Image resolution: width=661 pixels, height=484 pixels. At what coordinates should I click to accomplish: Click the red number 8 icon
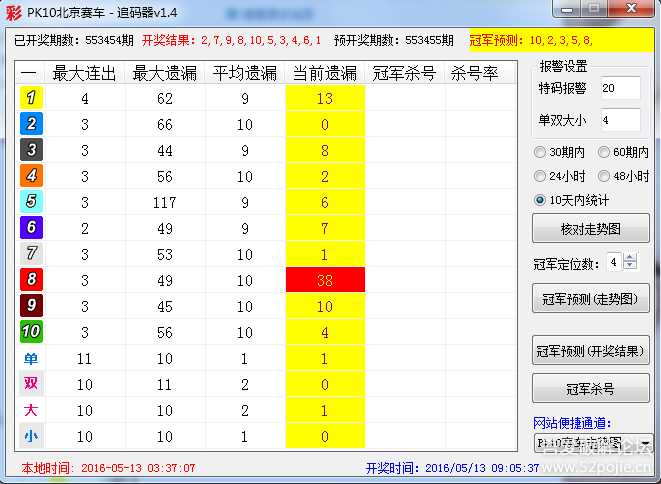point(31,280)
